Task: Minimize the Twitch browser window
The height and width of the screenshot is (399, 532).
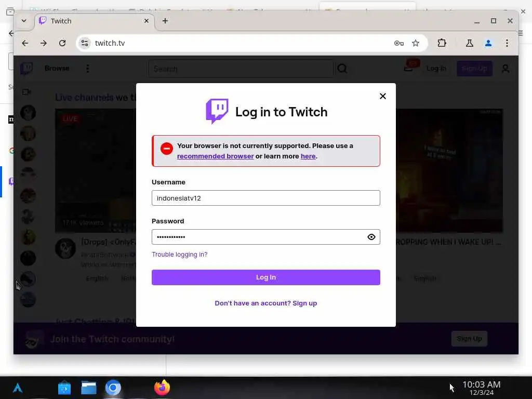Action: coord(477,21)
